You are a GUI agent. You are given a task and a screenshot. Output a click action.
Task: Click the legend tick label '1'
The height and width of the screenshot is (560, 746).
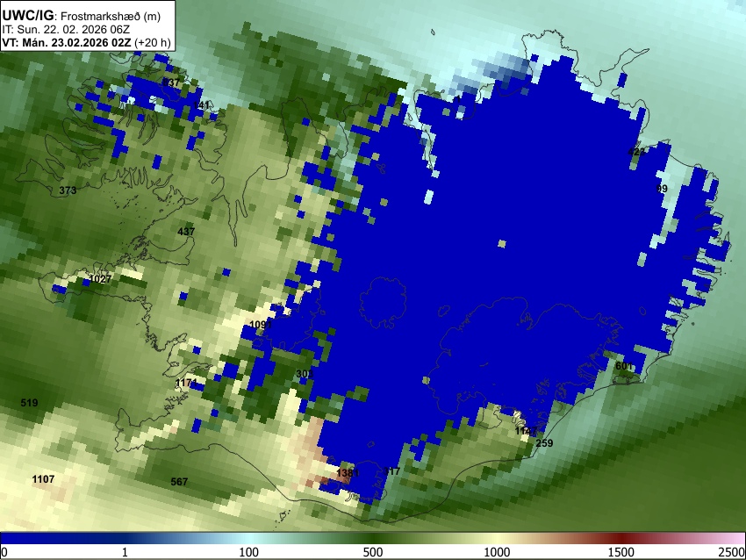click(x=125, y=552)
